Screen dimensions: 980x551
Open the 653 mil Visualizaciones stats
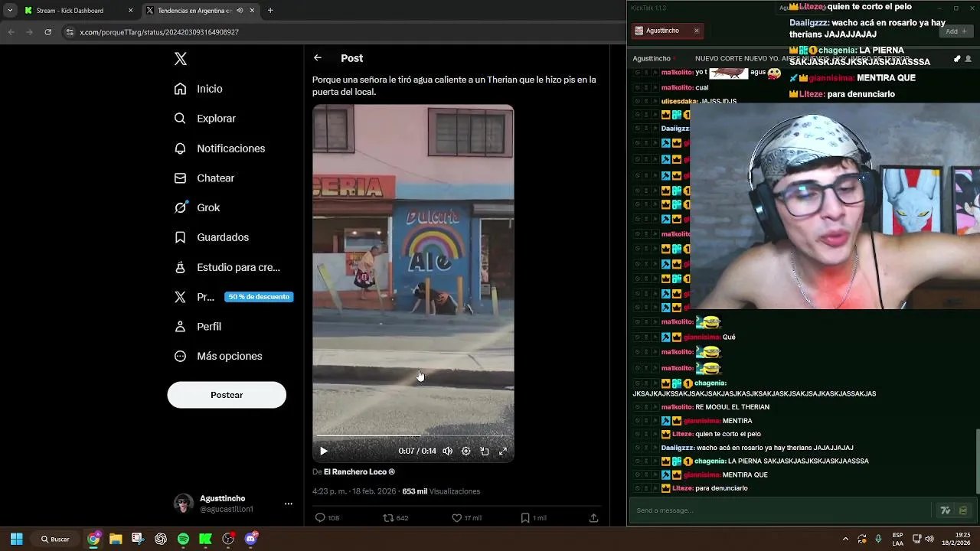click(441, 491)
